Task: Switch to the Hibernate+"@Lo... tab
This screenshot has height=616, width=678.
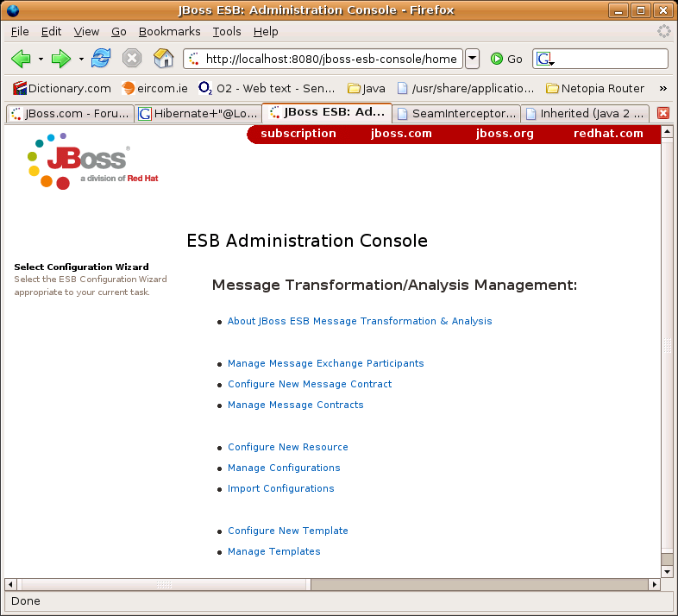Action: click(198, 113)
